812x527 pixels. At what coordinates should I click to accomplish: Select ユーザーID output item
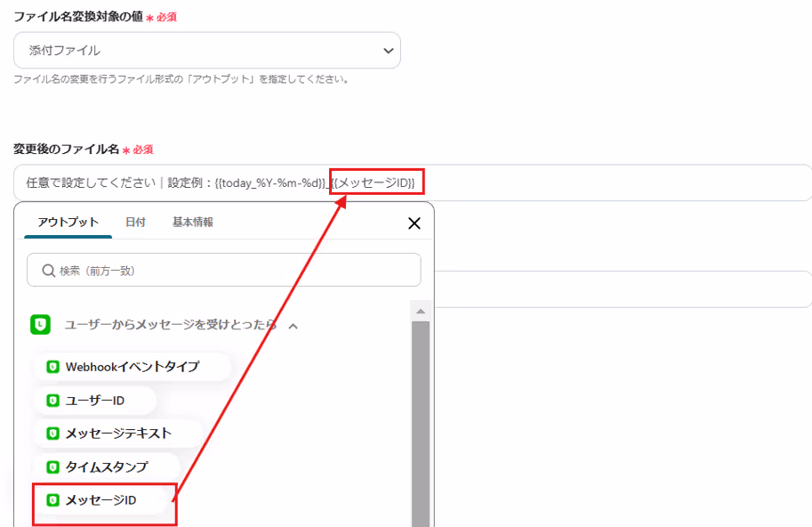coord(95,401)
